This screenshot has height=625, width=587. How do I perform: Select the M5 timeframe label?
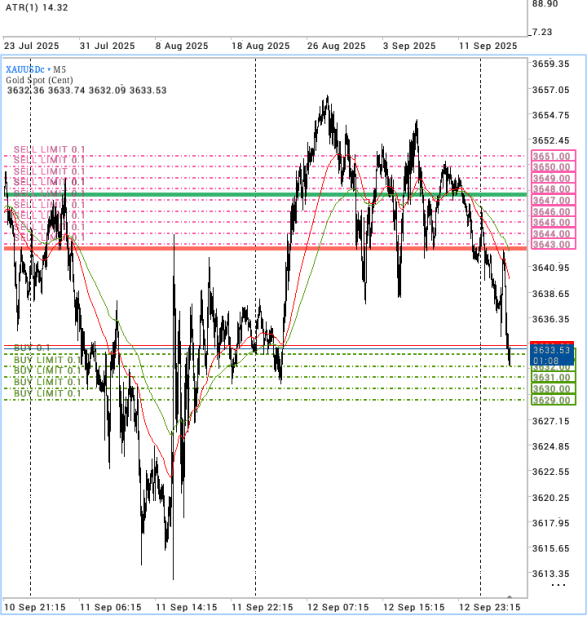point(59,70)
